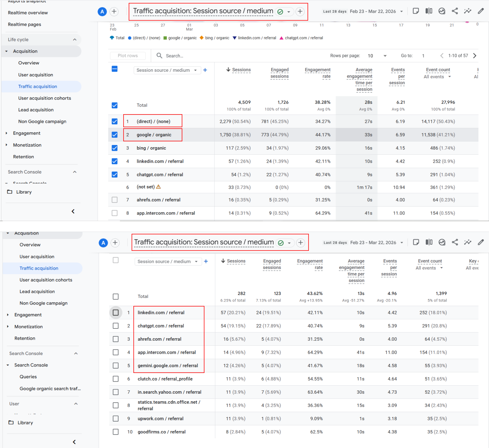Click the Plot rows button
The width and height of the screenshot is (489, 448).
click(x=128, y=56)
